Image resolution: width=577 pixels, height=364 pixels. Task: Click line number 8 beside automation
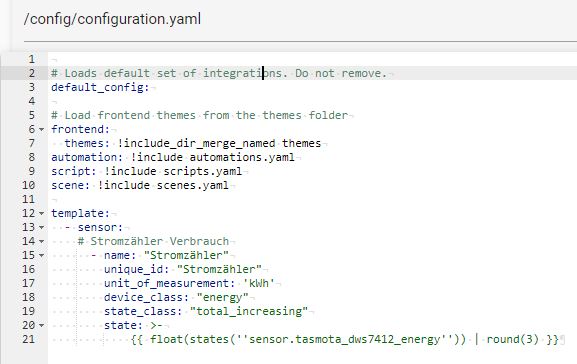tap(32, 157)
